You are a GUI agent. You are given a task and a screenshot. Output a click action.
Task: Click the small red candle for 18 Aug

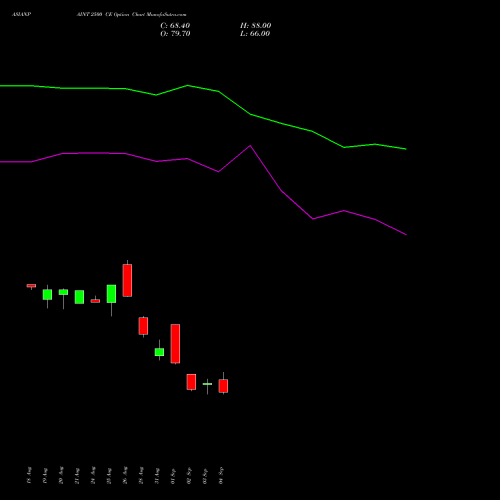click(x=31, y=286)
